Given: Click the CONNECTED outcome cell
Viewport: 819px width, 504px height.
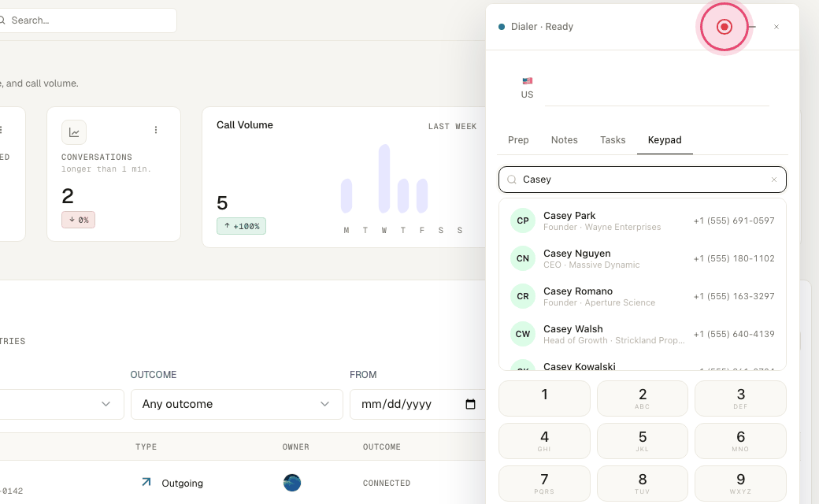Looking at the screenshot, I should pyautogui.click(x=387, y=483).
